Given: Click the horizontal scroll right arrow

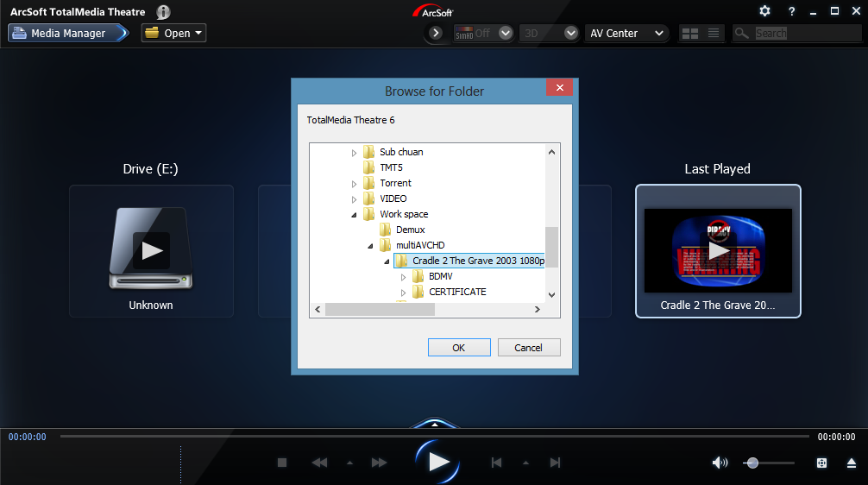Looking at the screenshot, I should tap(537, 310).
